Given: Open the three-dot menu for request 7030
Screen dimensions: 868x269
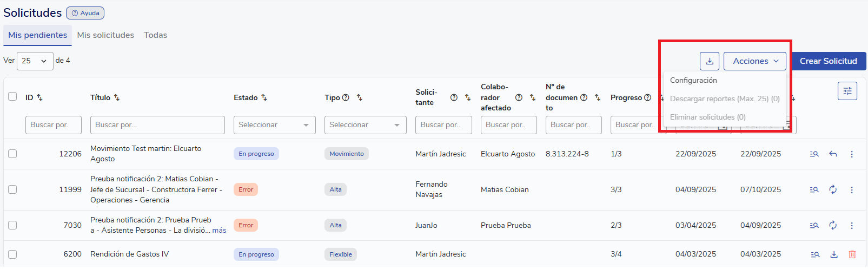Looking at the screenshot, I should 851,225.
